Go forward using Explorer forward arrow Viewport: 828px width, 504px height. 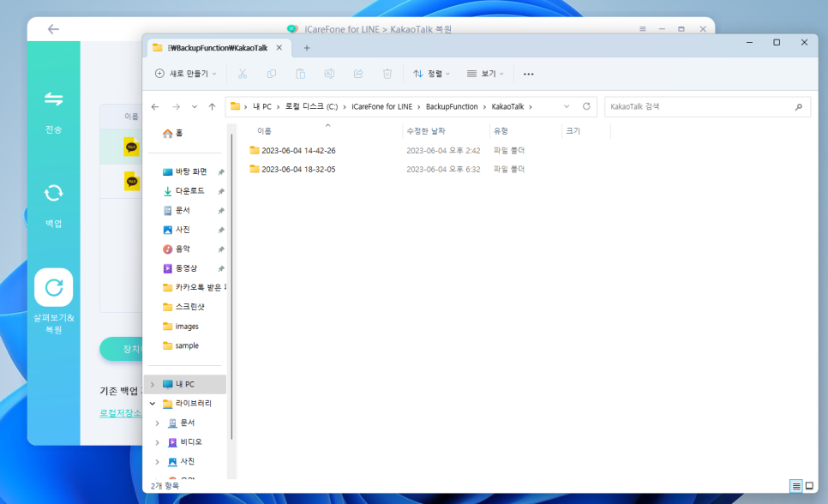pos(176,107)
